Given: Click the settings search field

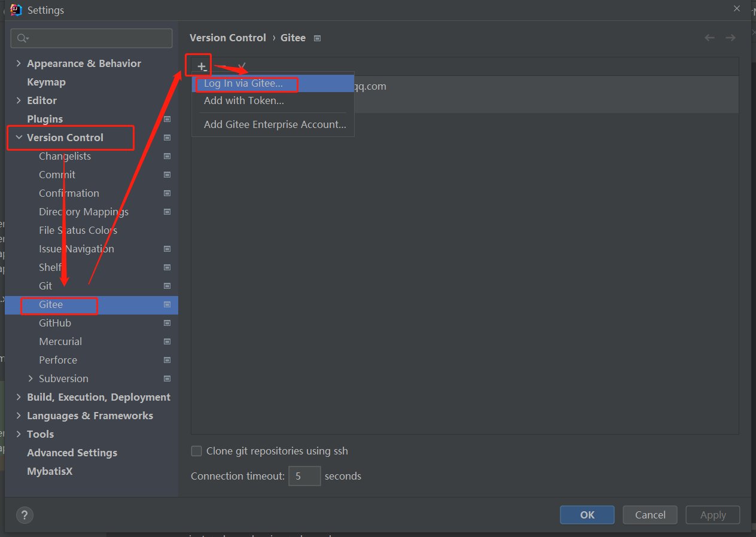Looking at the screenshot, I should [x=92, y=38].
